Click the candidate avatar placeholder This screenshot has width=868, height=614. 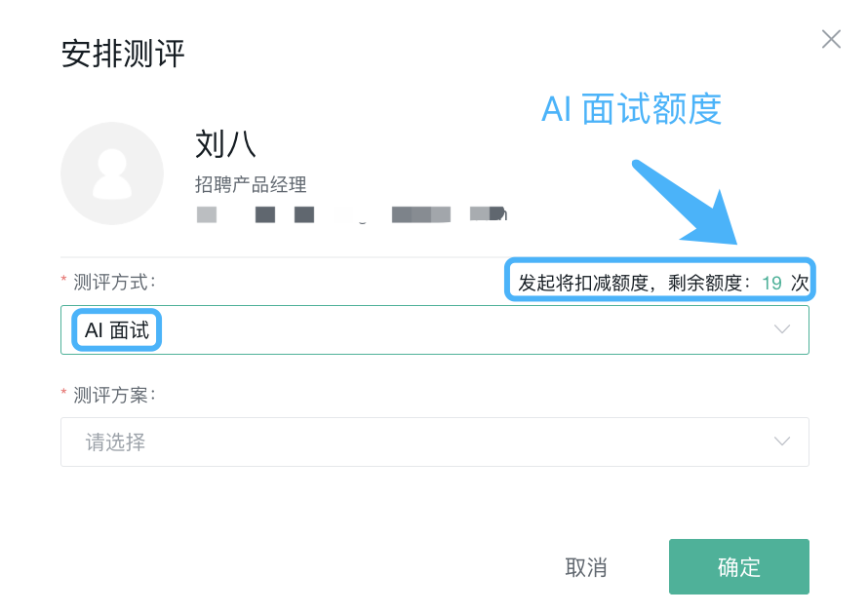point(112,173)
